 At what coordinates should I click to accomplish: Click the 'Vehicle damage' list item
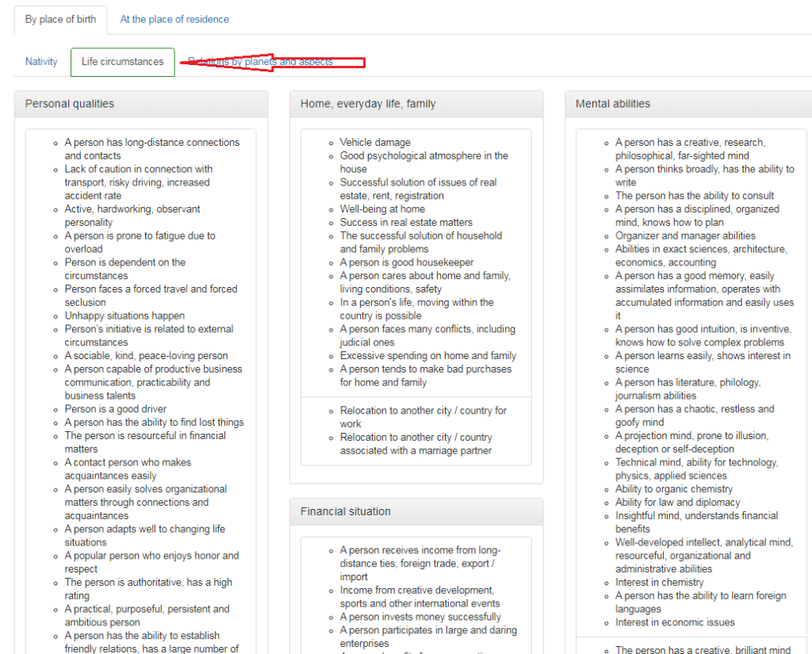(375, 143)
